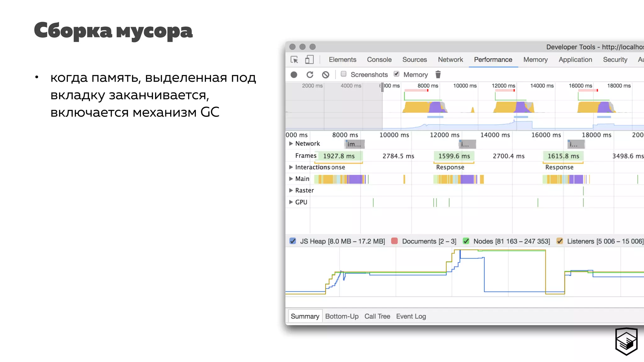The width and height of the screenshot is (644, 362).
Task: Toggle the Documents counter checkbox
Action: click(395, 241)
